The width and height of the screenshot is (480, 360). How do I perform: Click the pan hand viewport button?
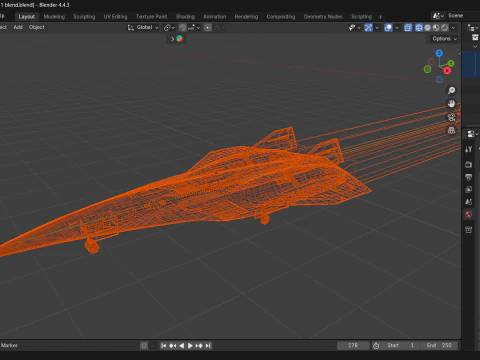(x=451, y=104)
